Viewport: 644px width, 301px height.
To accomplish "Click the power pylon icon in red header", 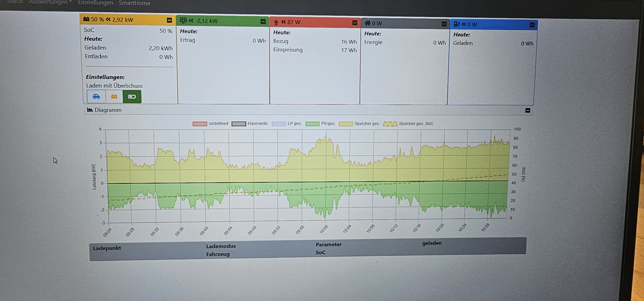I will [x=276, y=22].
